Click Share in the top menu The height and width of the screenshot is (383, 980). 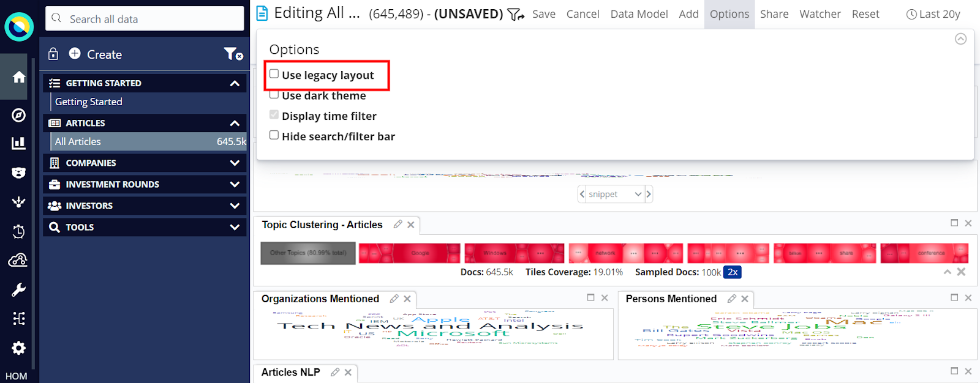(774, 14)
